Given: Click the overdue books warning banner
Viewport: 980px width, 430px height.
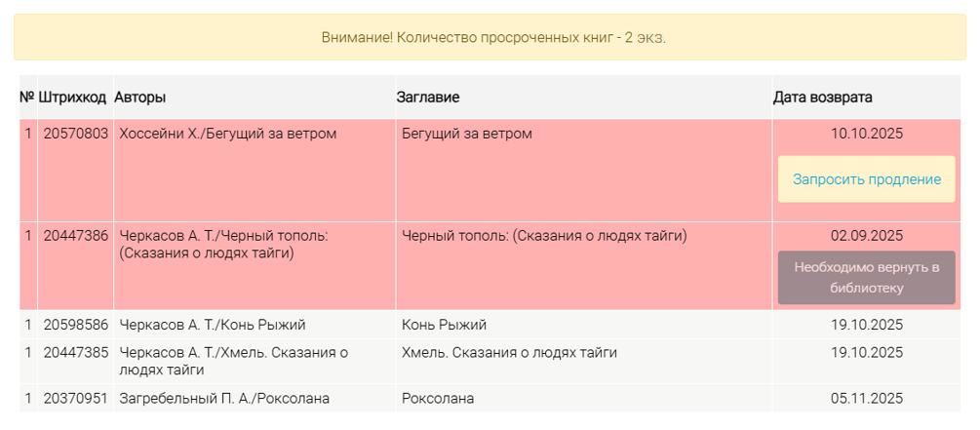Looking at the screenshot, I should [x=490, y=37].
